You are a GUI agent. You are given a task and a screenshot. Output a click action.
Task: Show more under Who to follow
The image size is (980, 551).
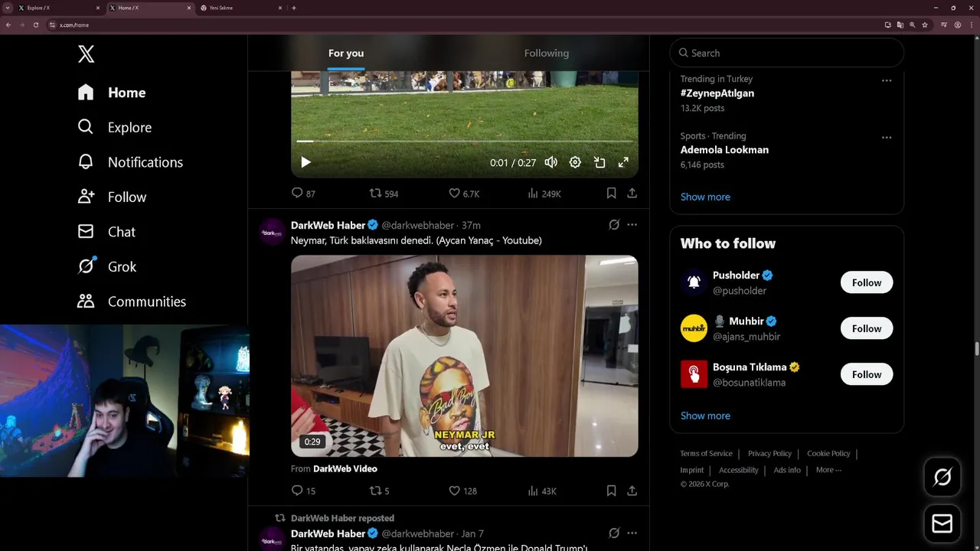(705, 416)
